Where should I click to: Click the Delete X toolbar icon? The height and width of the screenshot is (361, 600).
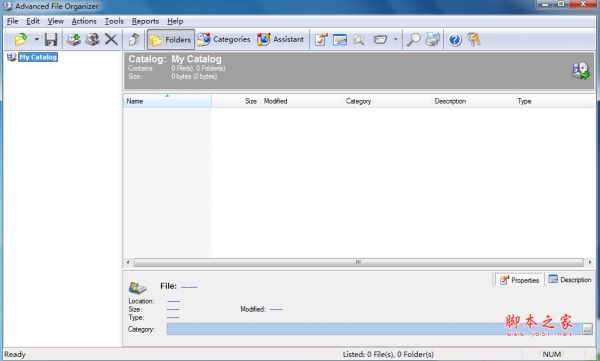tap(111, 39)
